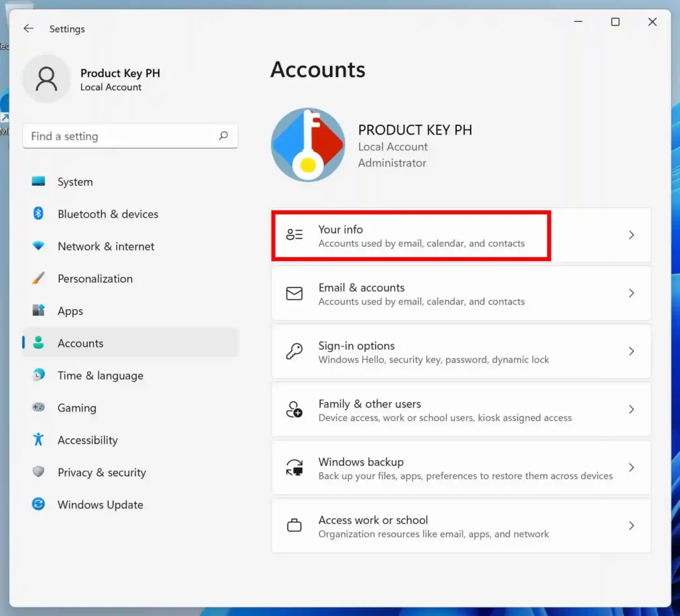Click the Accounts page heading

click(318, 69)
